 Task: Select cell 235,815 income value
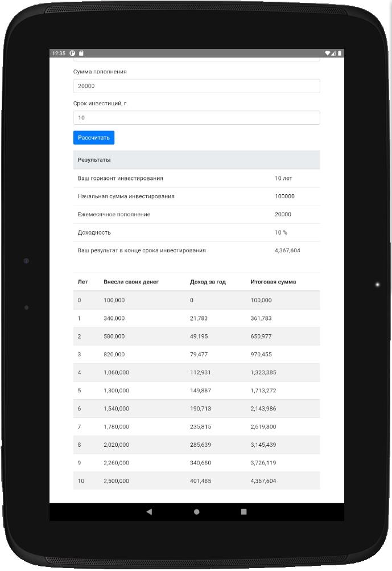[x=200, y=427]
